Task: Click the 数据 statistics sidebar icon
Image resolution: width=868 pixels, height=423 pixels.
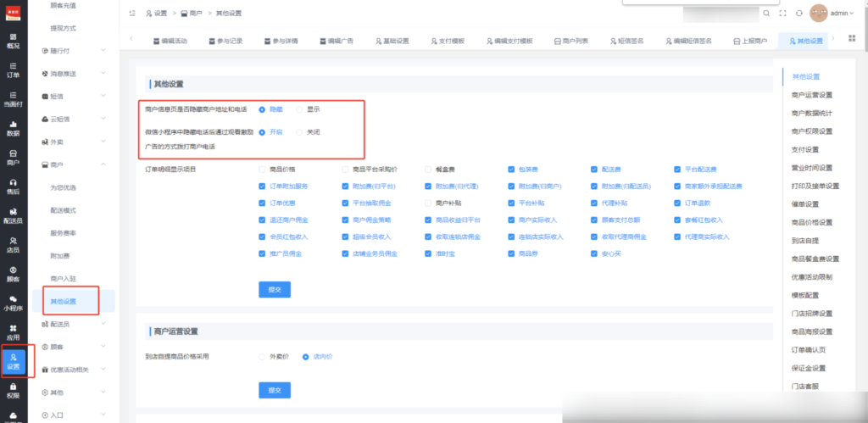Action: 13,128
